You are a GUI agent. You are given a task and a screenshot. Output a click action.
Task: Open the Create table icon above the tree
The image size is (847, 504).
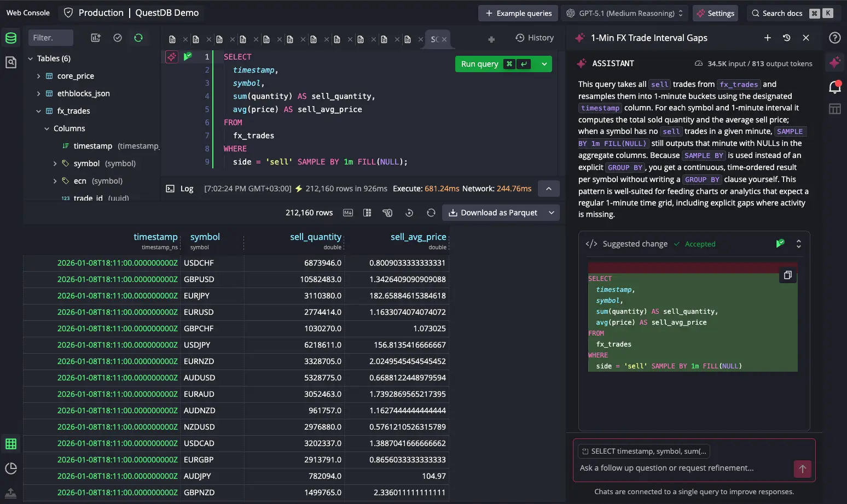(x=95, y=38)
